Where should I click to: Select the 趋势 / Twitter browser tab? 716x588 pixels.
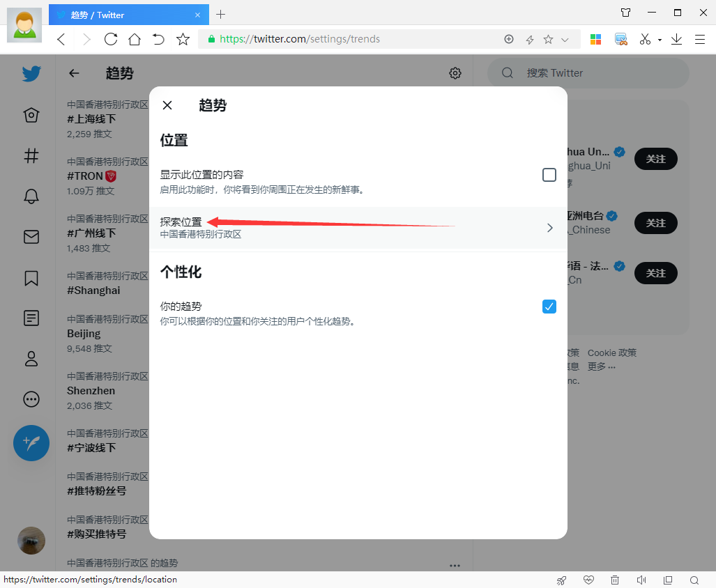tap(129, 15)
